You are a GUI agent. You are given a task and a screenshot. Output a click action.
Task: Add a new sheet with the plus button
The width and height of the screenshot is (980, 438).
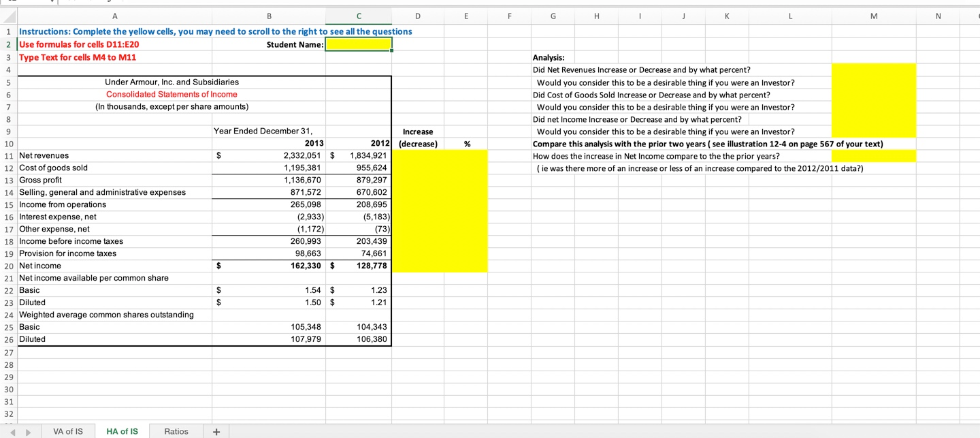pos(216,431)
